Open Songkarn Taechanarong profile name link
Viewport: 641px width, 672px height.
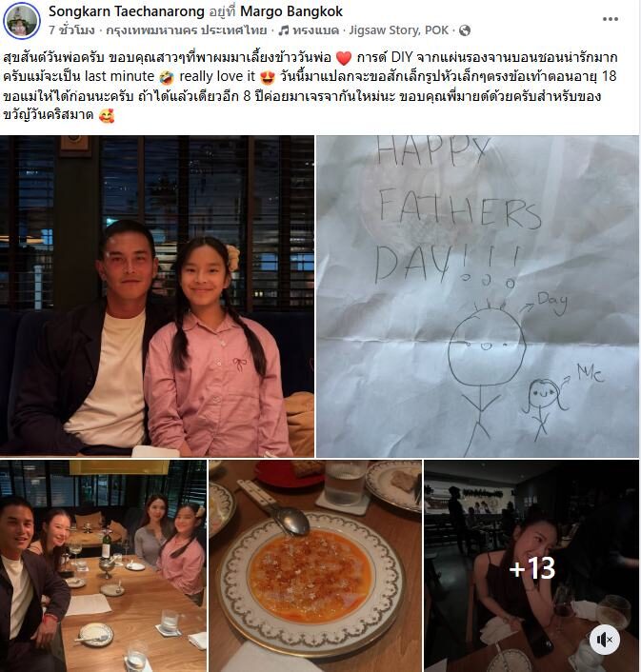click(x=127, y=11)
